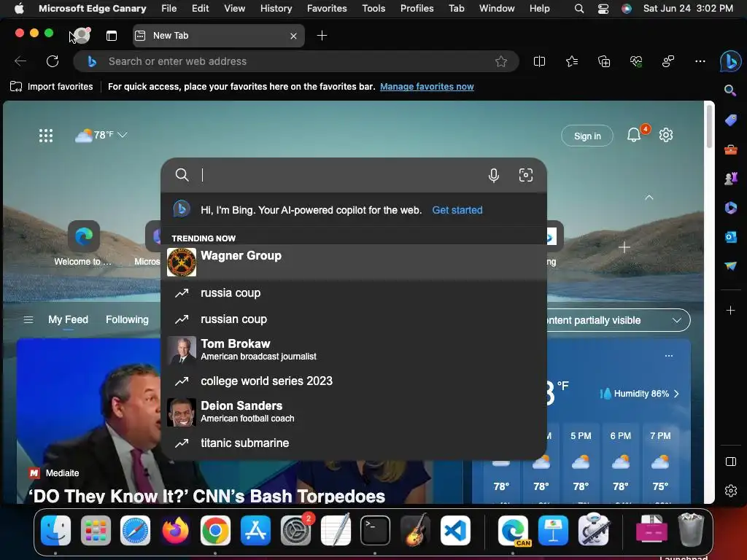Screen dimensions: 747x560
Task: Select titanic submarine suggestion
Action: click(354, 443)
